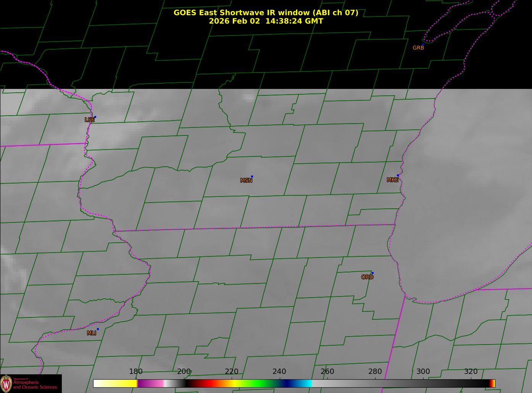Click the 260 label on the temperature scale
Image resolution: width=532 pixels, height=393 pixels.
click(x=327, y=372)
